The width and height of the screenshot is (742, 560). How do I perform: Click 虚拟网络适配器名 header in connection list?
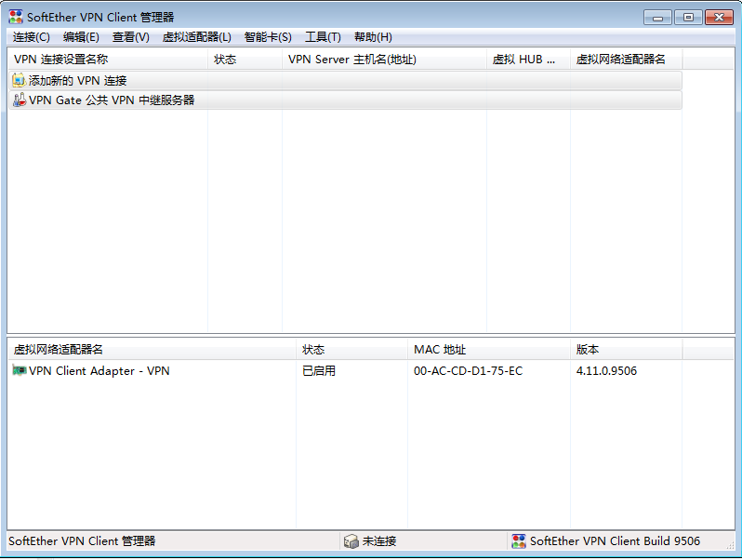pos(626,60)
